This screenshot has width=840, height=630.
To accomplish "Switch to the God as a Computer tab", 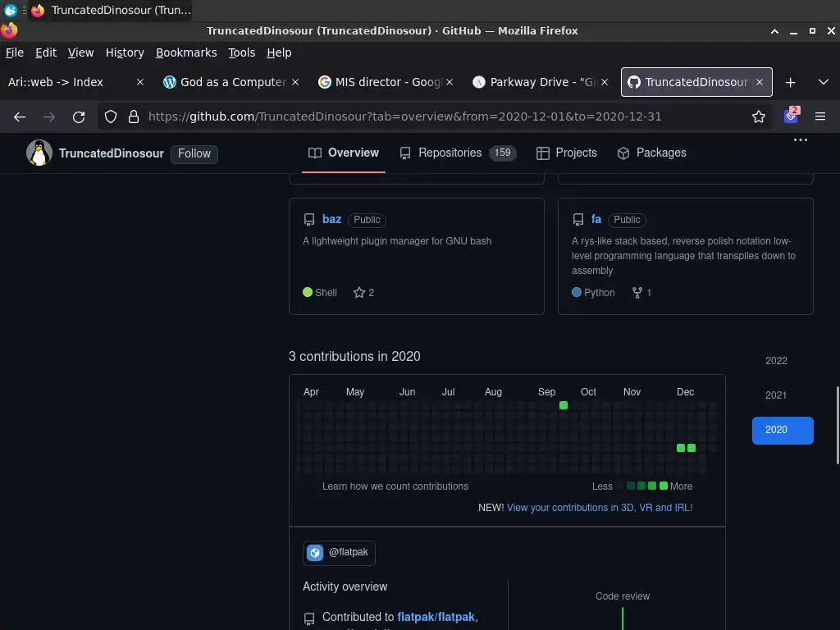I will pyautogui.click(x=232, y=82).
